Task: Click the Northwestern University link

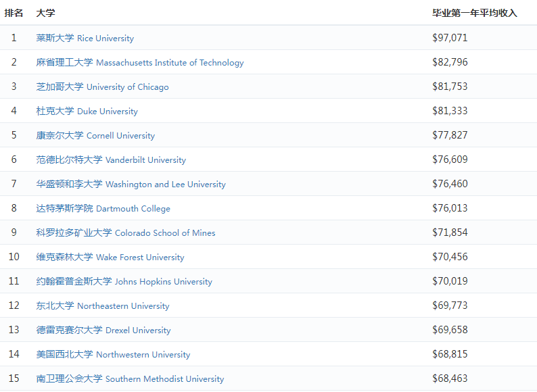Action: [114, 355]
